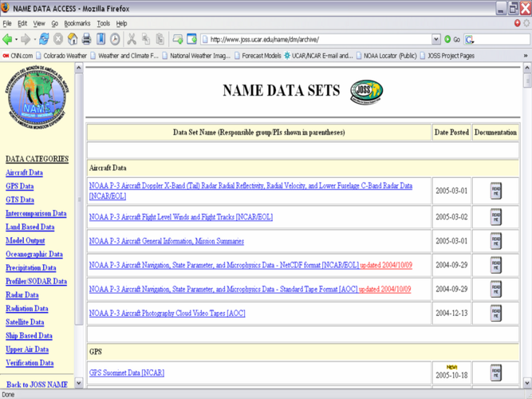Expand the URL address bar dropdown

tap(435, 39)
